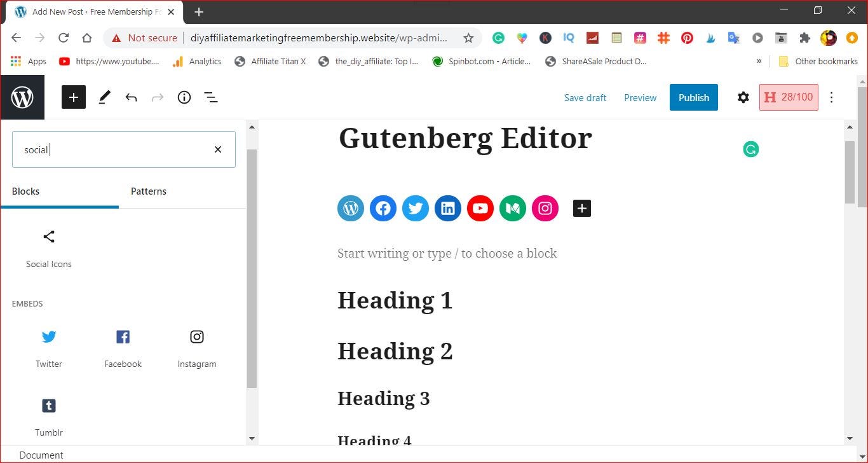
Task: Select the LinkedIn social icon in post
Action: [448, 208]
